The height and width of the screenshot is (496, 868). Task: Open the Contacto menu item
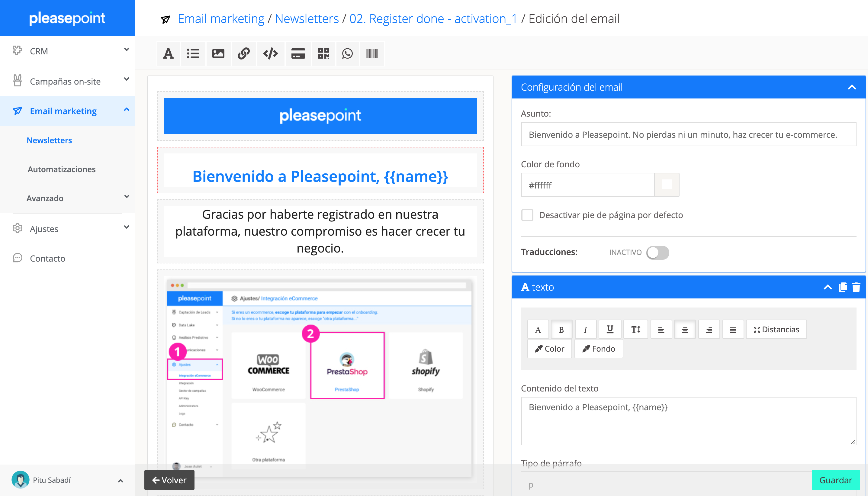coord(47,258)
